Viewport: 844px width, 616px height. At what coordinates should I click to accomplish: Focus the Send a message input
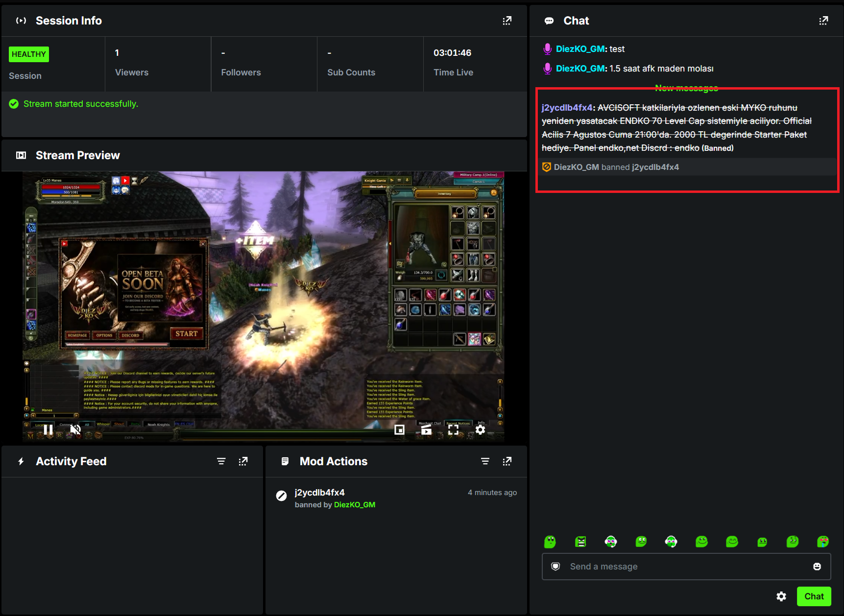(686, 567)
